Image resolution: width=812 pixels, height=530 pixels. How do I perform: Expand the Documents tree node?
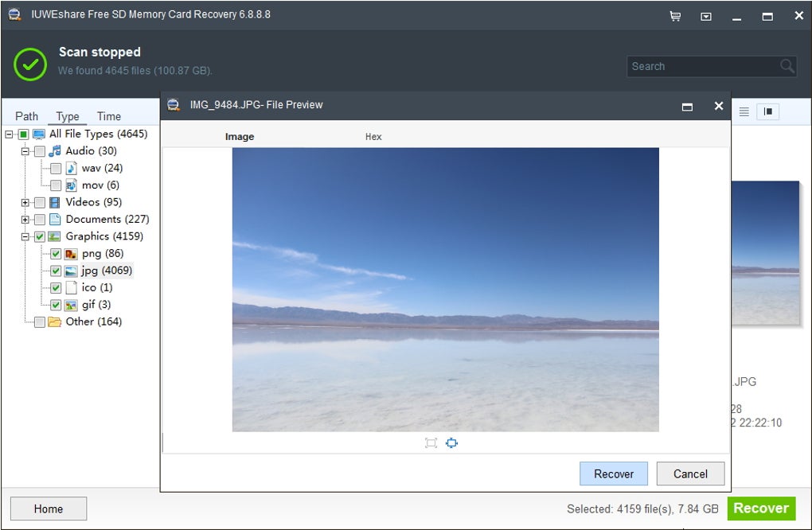25,220
